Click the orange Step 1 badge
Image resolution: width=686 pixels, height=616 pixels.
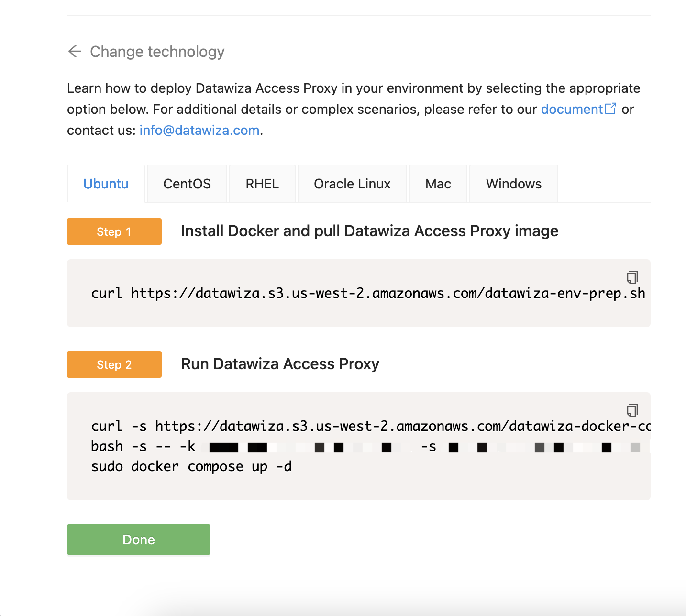tap(114, 231)
